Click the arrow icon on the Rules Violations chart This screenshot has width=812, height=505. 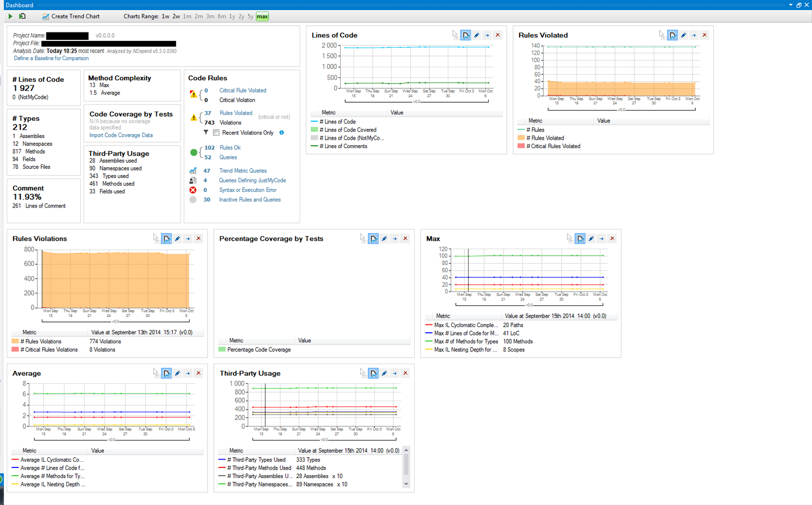(188, 239)
